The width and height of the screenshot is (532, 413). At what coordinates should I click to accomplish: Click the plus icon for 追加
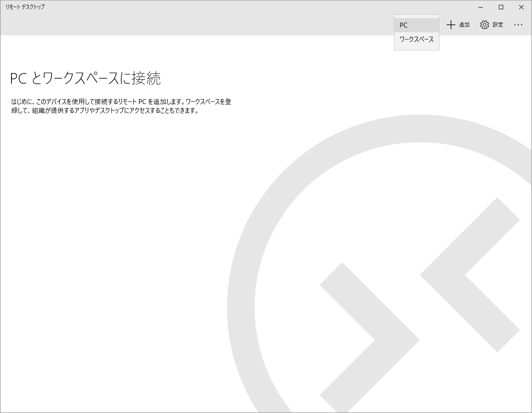coord(451,25)
